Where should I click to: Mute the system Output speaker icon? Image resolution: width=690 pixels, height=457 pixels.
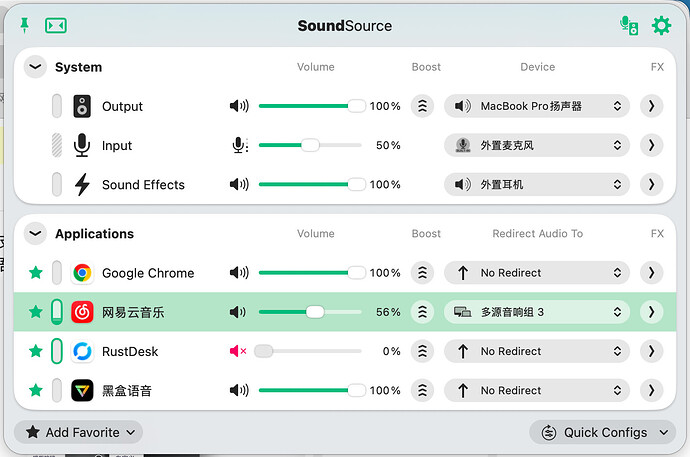[x=239, y=106]
